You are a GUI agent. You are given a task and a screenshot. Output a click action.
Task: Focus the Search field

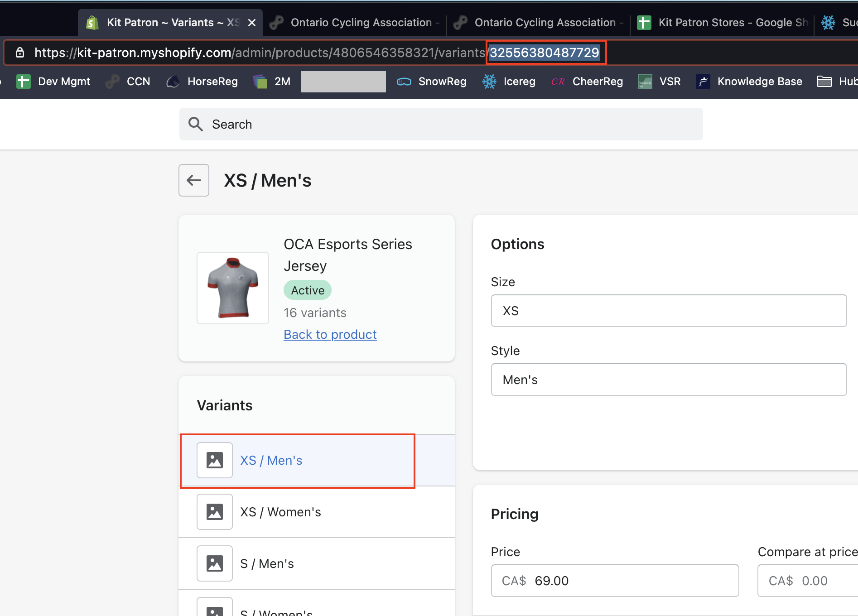tap(441, 124)
